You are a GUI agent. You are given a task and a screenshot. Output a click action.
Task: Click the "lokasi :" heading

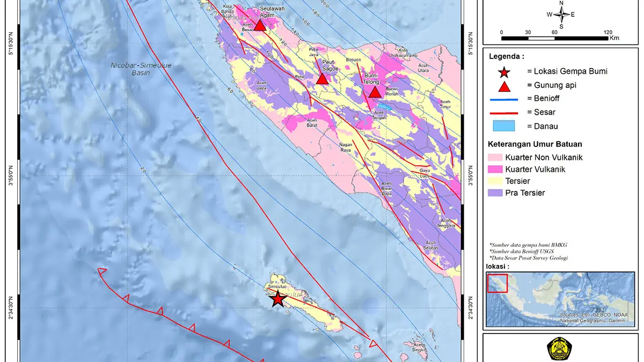tap(499, 267)
